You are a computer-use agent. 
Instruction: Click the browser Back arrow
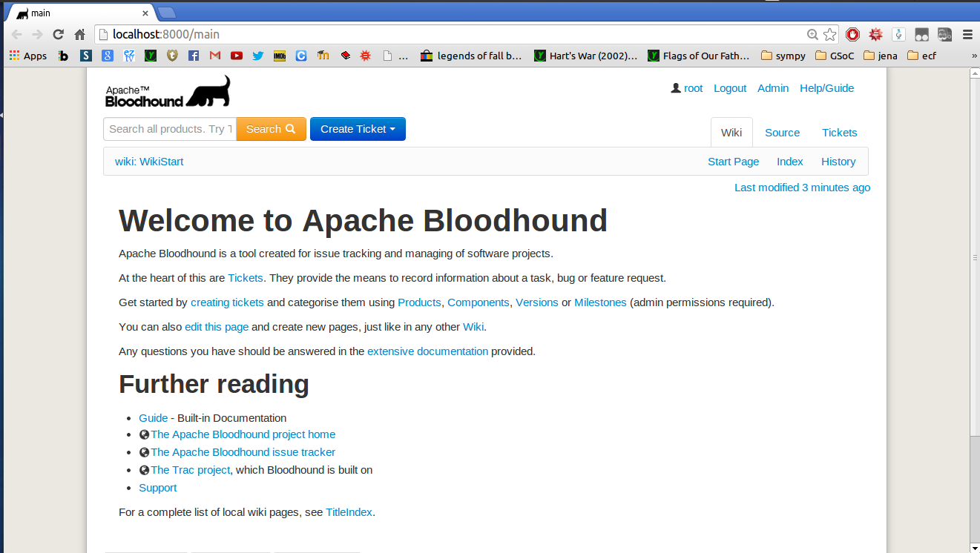click(x=16, y=34)
